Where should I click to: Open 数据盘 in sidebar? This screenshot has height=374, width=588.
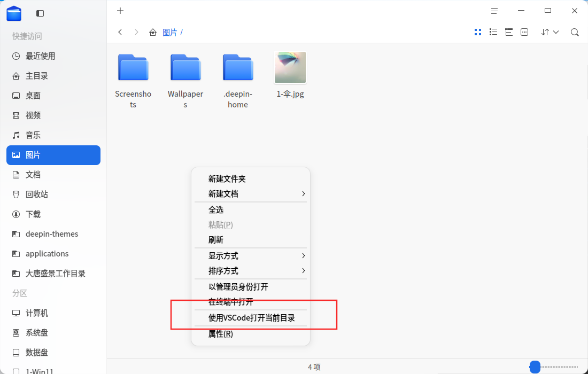pyautogui.click(x=53, y=353)
